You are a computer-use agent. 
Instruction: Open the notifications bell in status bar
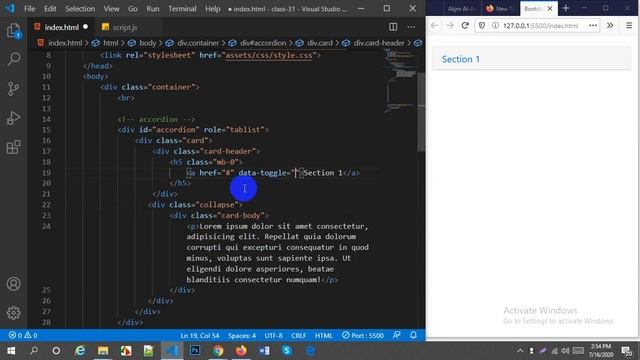click(x=413, y=335)
